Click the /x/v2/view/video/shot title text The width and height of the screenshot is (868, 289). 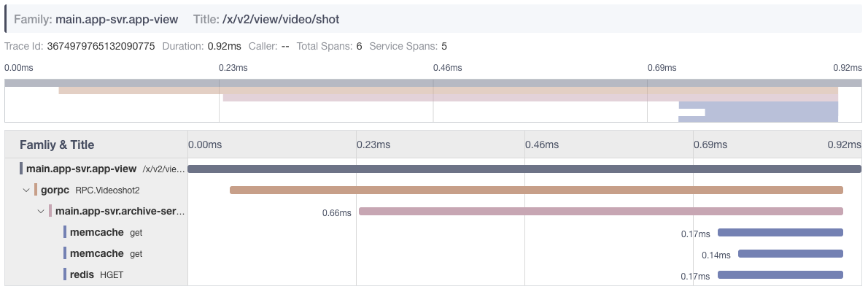pos(280,20)
